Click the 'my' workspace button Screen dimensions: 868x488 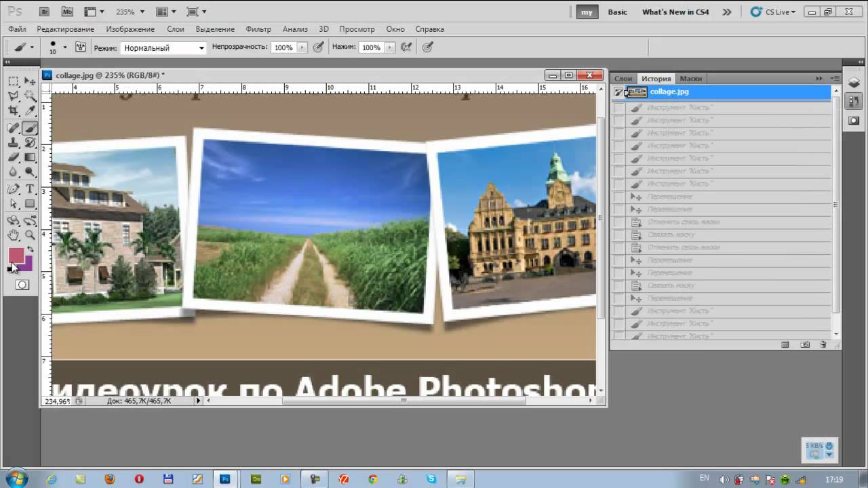click(x=586, y=12)
